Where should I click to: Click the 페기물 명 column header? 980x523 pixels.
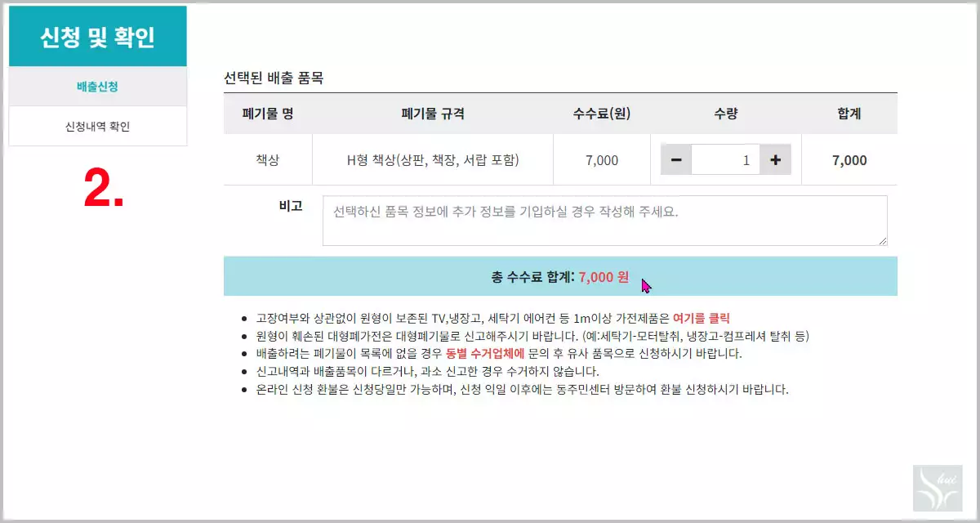pos(266,114)
